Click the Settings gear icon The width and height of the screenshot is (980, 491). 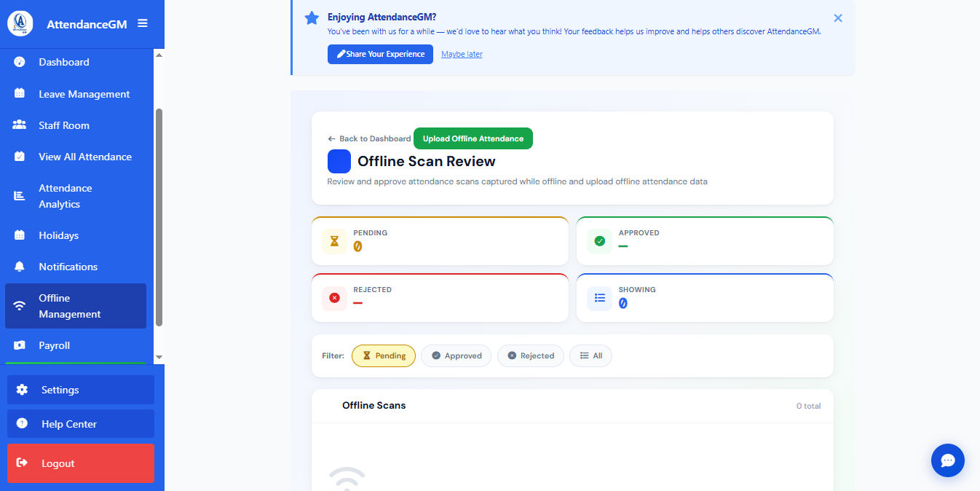pyautogui.click(x=22, y=390)
